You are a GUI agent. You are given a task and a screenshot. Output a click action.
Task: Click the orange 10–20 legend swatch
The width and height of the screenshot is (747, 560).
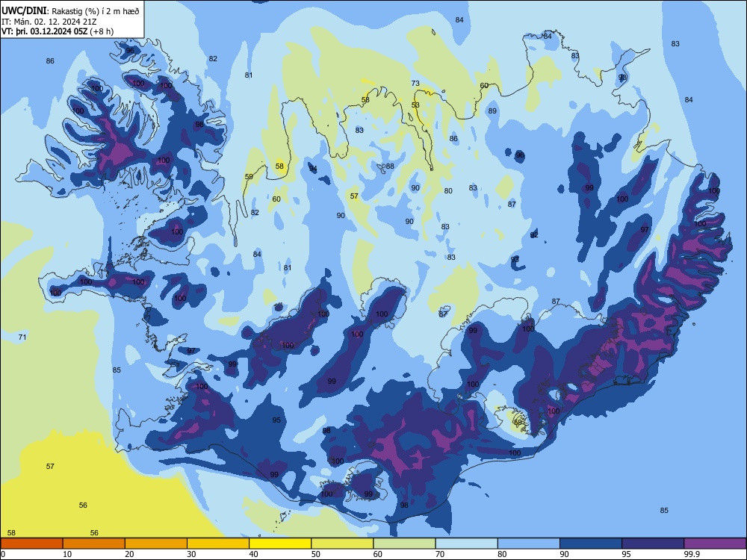coord(94,544)
